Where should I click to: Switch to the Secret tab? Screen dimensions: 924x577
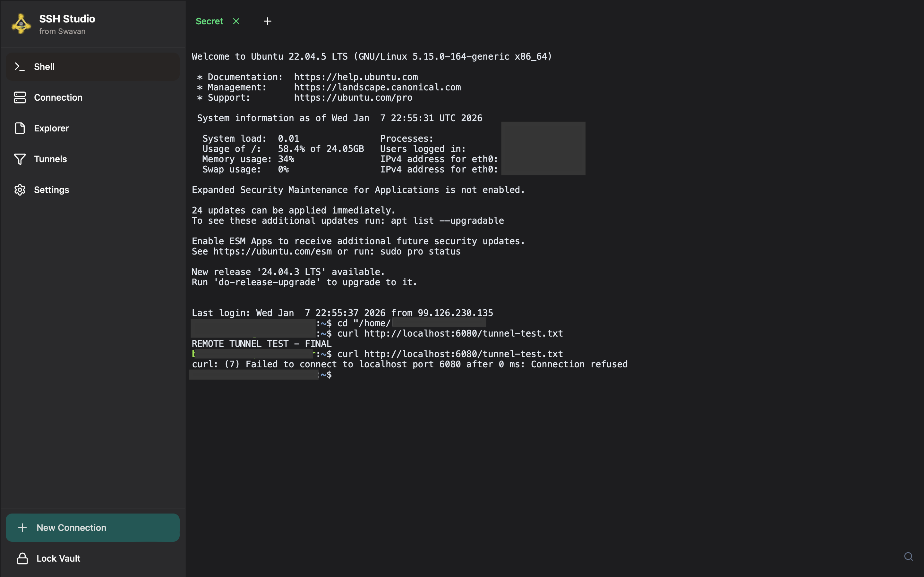tap(209, 21)
